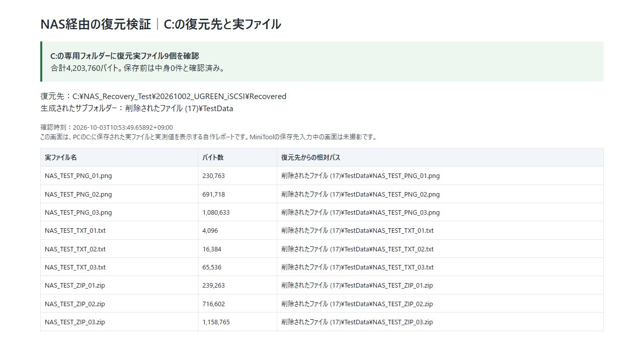The height and width of the screenshot is (362, 644).
Task: Select file name 'NAS_TEST_ZIP_01.zip' in first column
Action: point(74,286)
